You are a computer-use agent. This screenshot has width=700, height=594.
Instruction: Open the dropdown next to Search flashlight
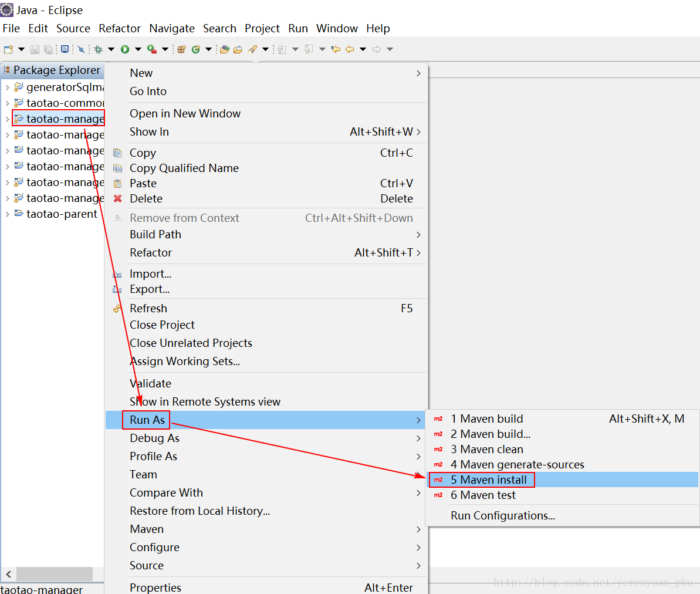point(265,49)
